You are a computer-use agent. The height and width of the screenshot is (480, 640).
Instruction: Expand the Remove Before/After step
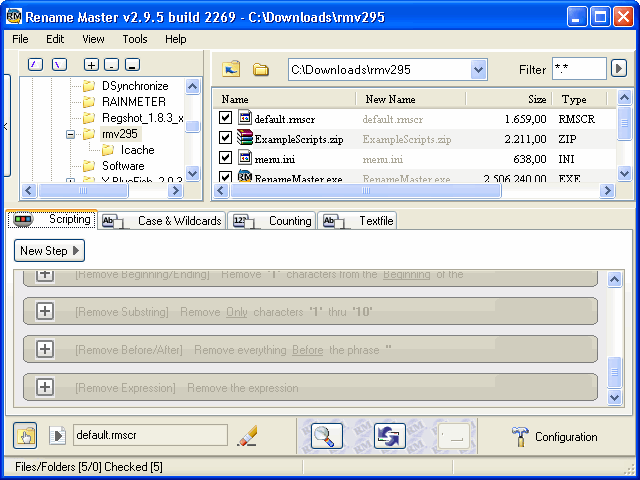[44, 349]
